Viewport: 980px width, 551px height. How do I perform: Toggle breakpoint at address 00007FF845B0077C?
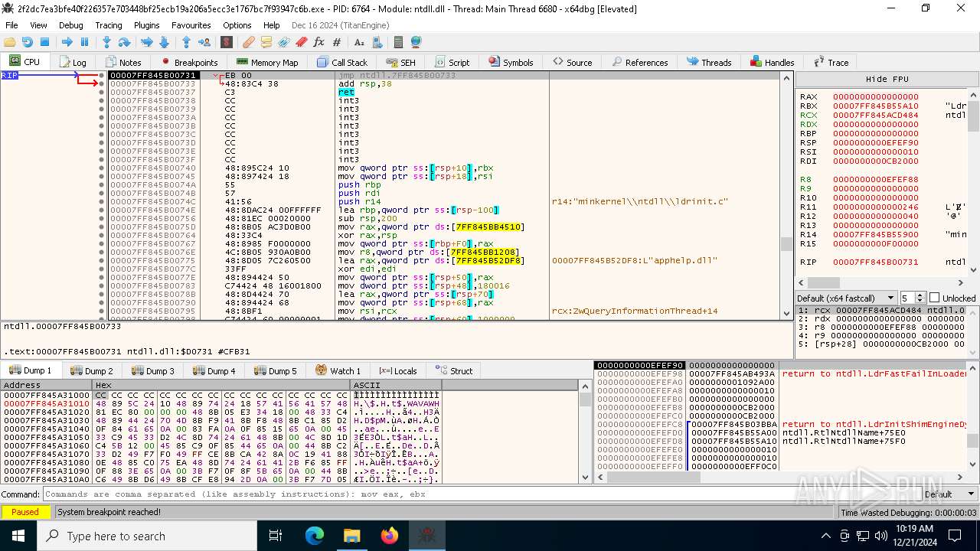pyautogui.click(x=102, y=269)
